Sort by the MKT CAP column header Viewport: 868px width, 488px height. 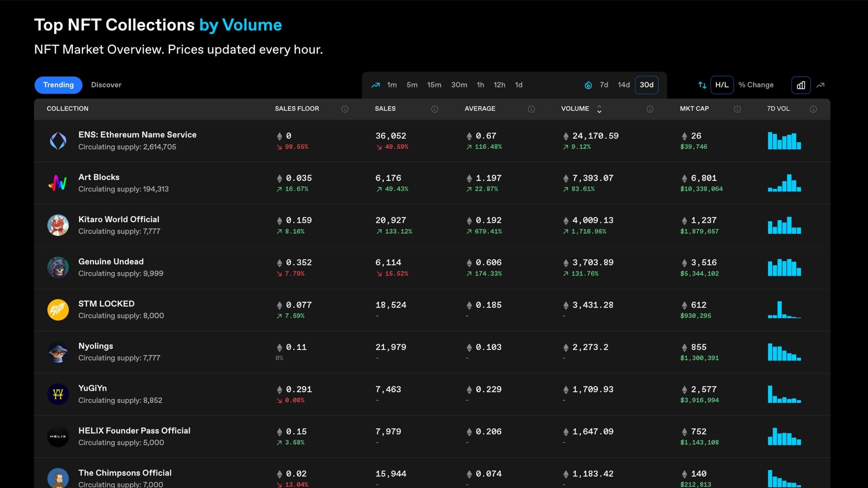tap(694, 109)
